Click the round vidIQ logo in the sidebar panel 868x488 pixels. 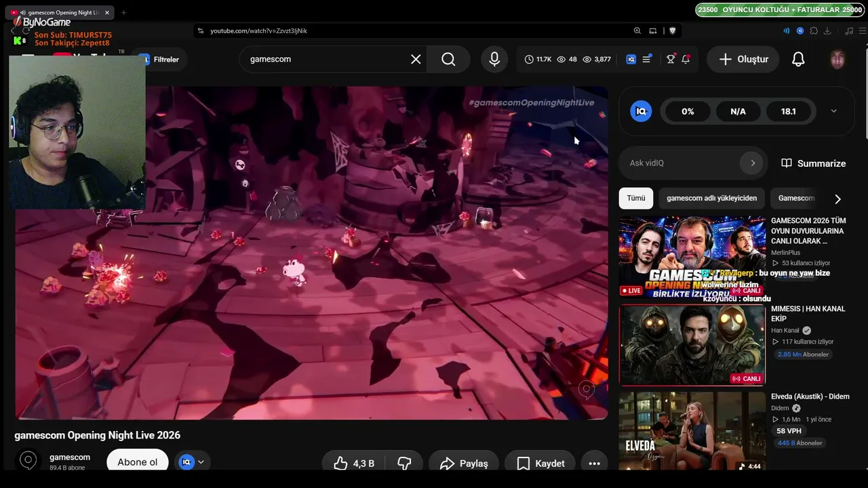pyautogui.click(x=641, y=111)
